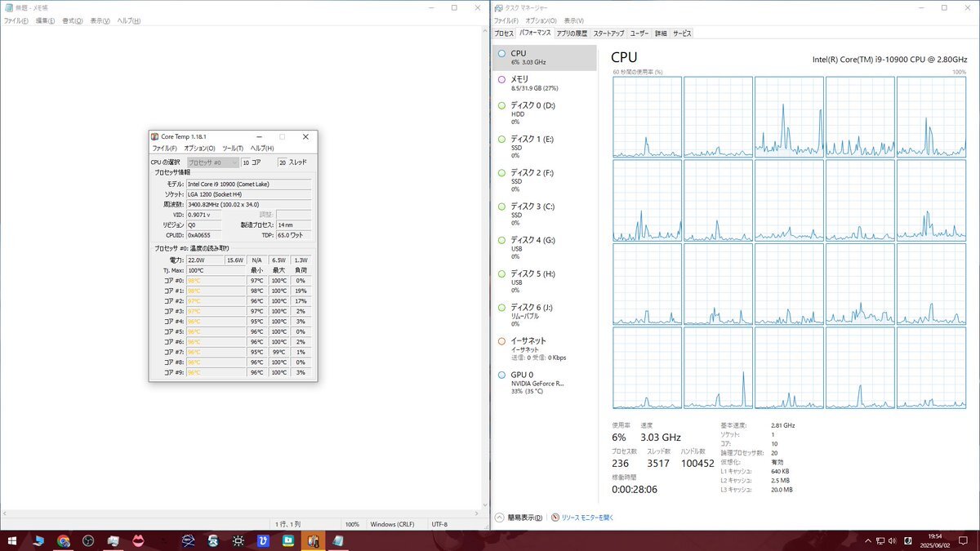Click the 14 nm lithography field
Viewport: 980px width, 551px height.
[293, 224]
